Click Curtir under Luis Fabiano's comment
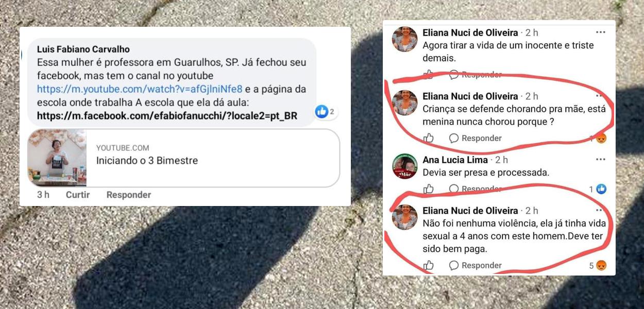Screen dimensions: 644x309 point(78,195)
